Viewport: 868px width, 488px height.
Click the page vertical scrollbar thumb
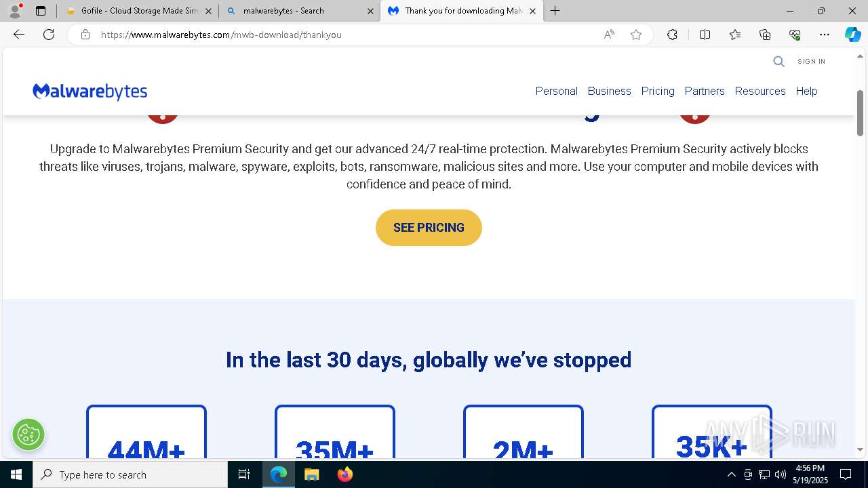(860, 113)
